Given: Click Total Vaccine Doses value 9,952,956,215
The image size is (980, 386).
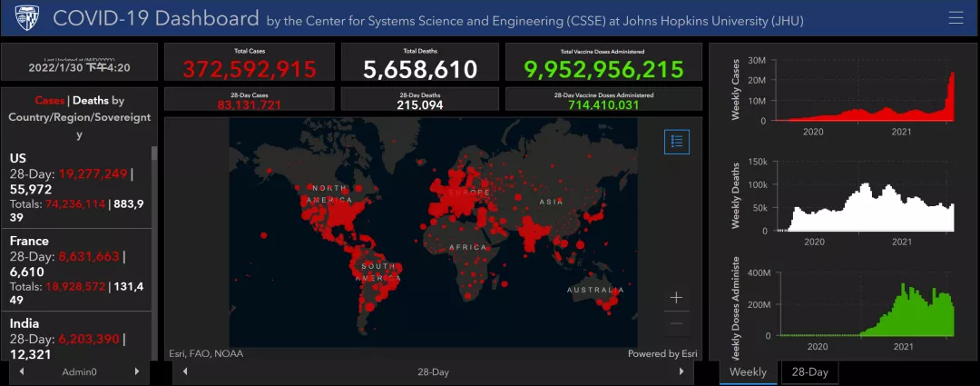Looking at the screenshot, I should (x=603, y=69).
